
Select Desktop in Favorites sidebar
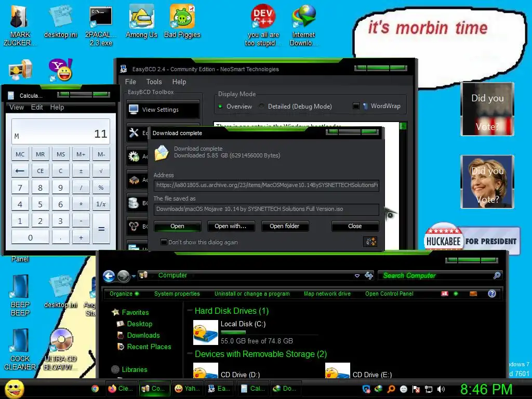[x=139, y=324]
